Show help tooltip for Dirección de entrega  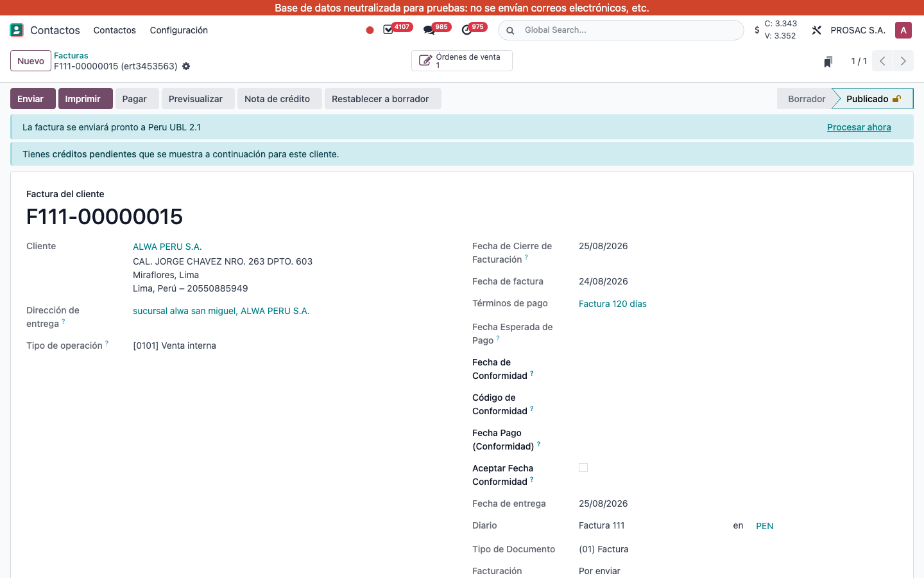[64, 321]
